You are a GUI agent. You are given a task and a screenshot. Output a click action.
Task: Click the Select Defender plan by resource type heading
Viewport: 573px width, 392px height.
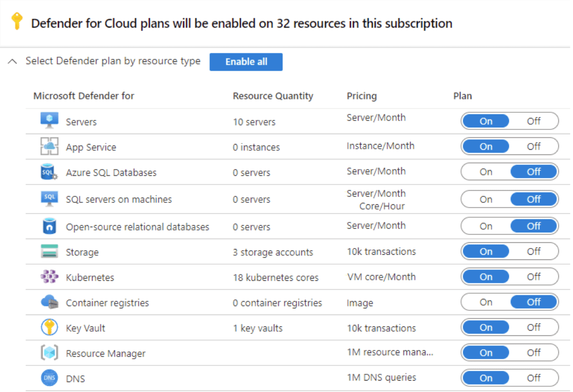pyautogui.click(x=113, y=61)
